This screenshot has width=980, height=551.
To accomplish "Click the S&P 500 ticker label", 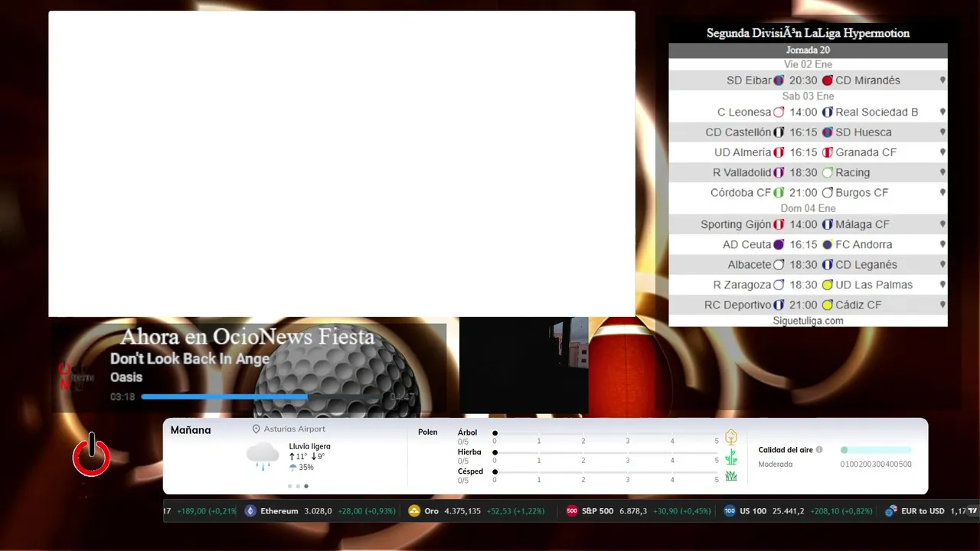I will pyautogui.click(x=598, y=511).
